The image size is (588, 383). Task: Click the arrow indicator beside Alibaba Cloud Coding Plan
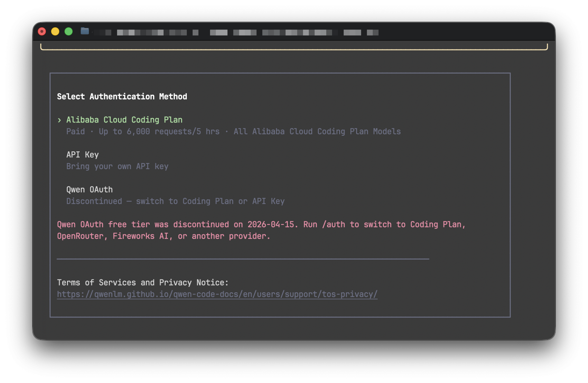coord(59,120)
